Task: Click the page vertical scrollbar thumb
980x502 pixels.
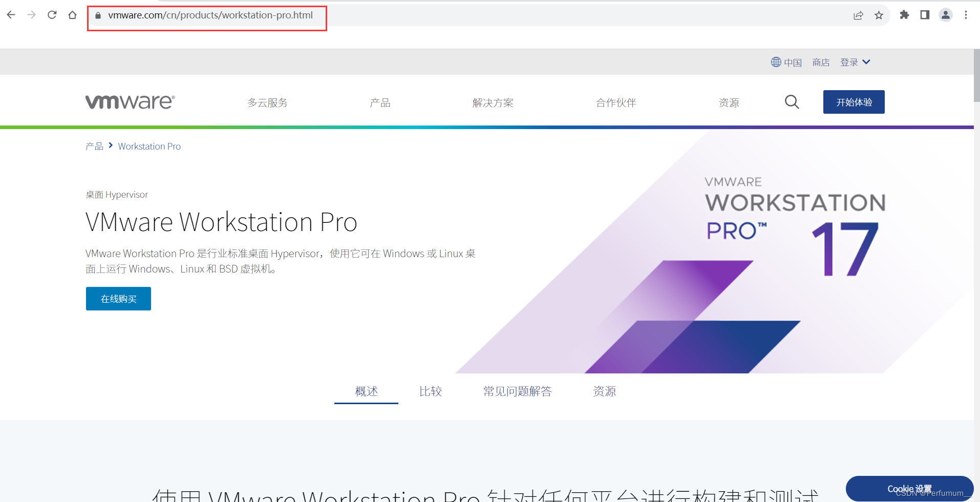Action: 977,76
